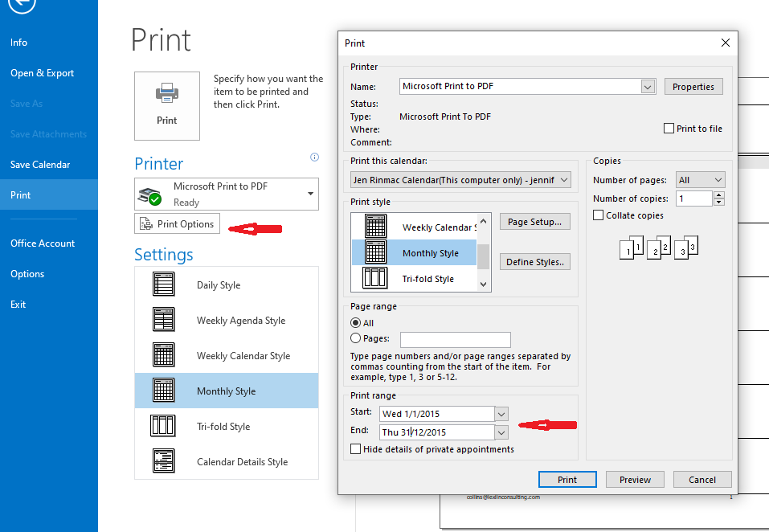Image resolution: width=769 pixels, height=532 pixels.
Task: Cancel the Print dialog
Action: 702,480
